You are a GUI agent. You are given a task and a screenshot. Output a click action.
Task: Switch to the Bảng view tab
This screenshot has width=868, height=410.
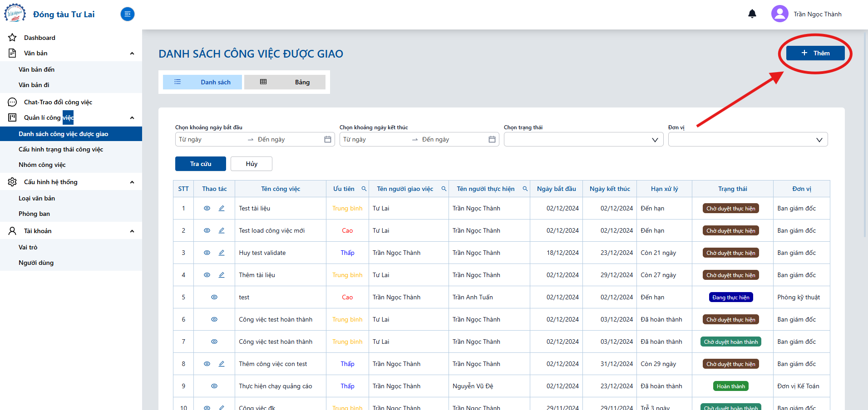pos(285,82)
